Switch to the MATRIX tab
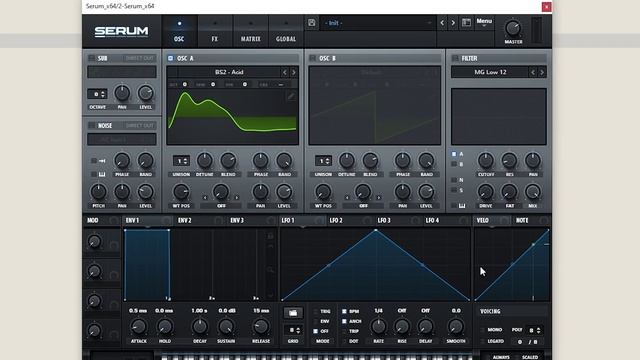 pyautogui.click(x=250, y=31)
